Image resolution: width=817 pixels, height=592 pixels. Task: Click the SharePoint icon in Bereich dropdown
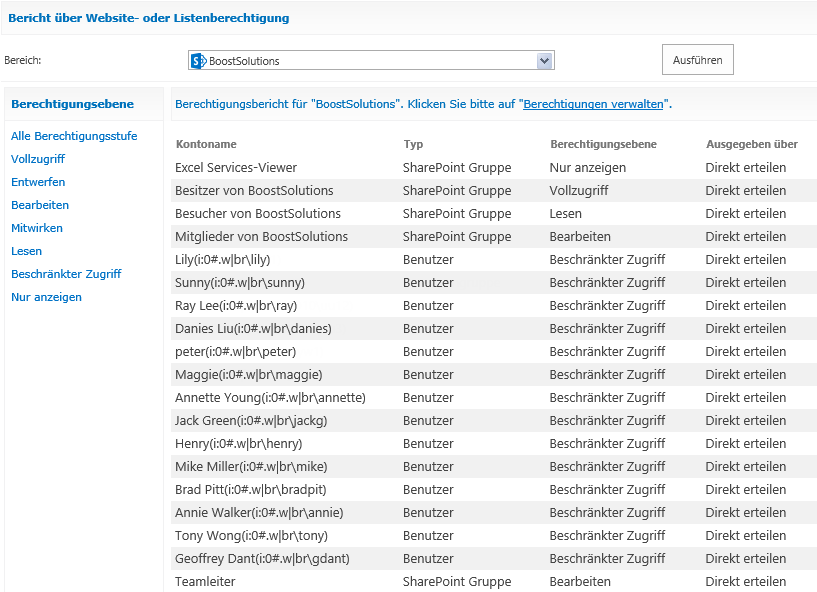[199, 61]
